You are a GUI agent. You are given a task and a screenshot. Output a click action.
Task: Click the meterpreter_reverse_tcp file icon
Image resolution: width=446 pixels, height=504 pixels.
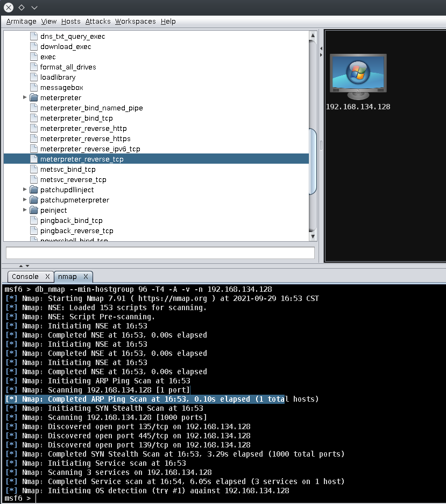coord(34,159)
